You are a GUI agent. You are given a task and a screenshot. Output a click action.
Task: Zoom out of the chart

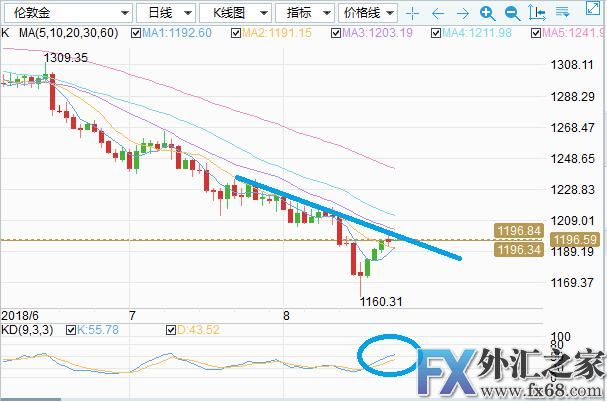pyautogui.click(x=512, y=13)
